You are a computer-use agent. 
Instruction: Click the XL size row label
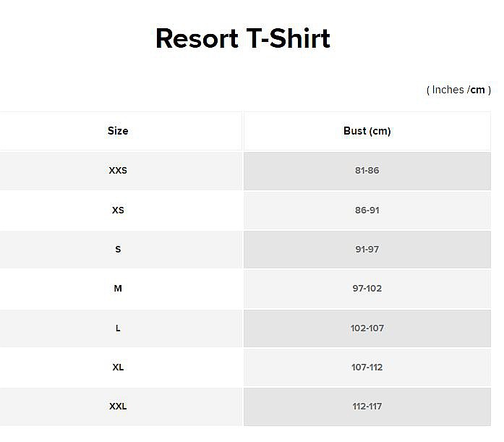coord(118,367)
